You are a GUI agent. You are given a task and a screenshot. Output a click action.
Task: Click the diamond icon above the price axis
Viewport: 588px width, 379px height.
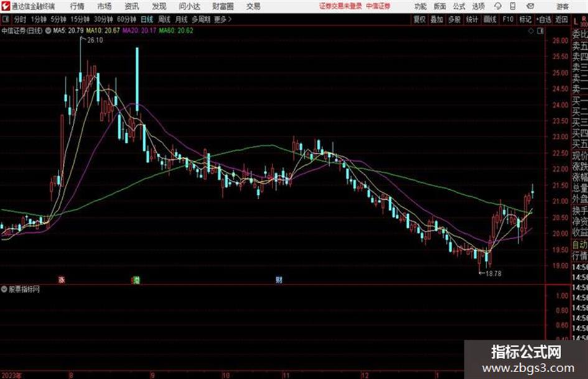click(x=531, y=31)
